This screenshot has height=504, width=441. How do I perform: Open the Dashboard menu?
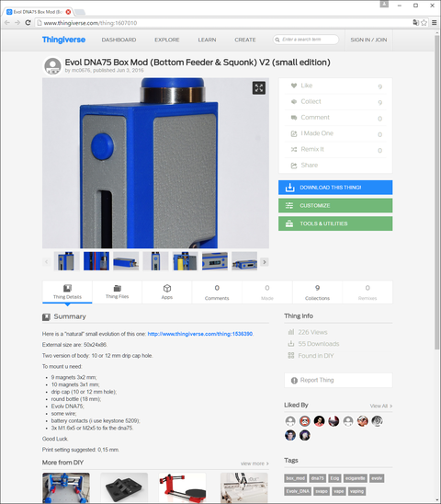pyautogui.click(x=119, y=40)
